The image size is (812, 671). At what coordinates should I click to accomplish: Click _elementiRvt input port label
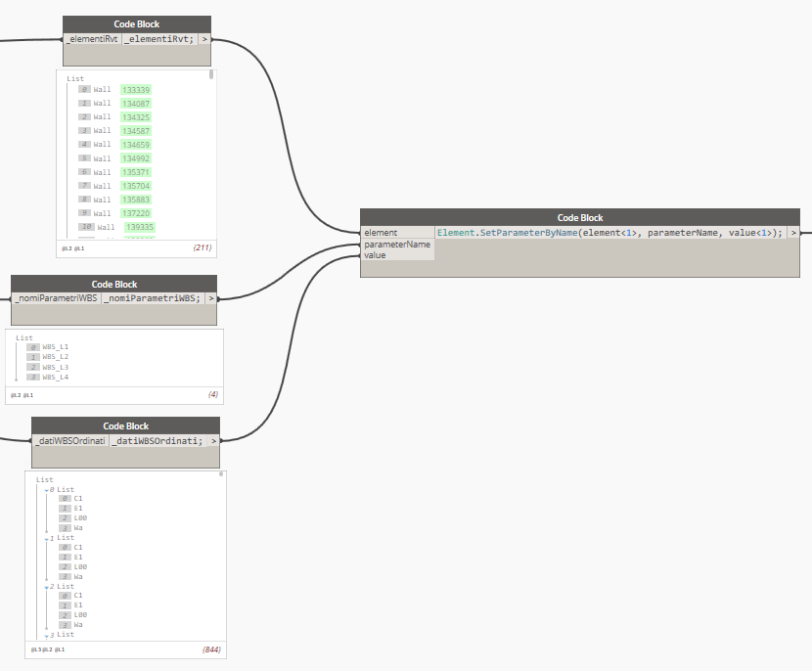[x=92, y=39]
